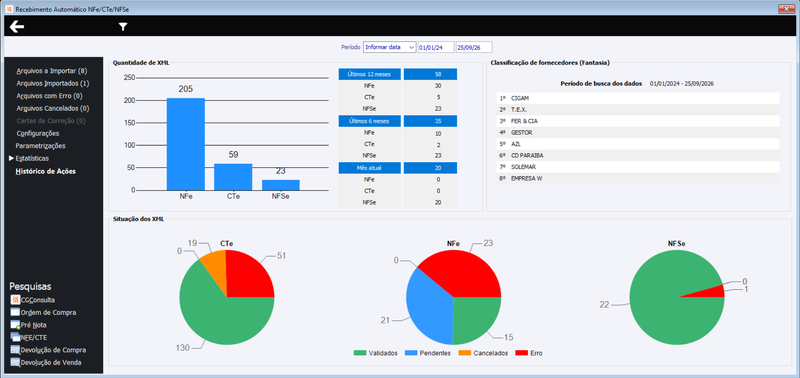Screen dimensions: 800x378
Task: Click the back arrow icon
Action: coord(17,27)
